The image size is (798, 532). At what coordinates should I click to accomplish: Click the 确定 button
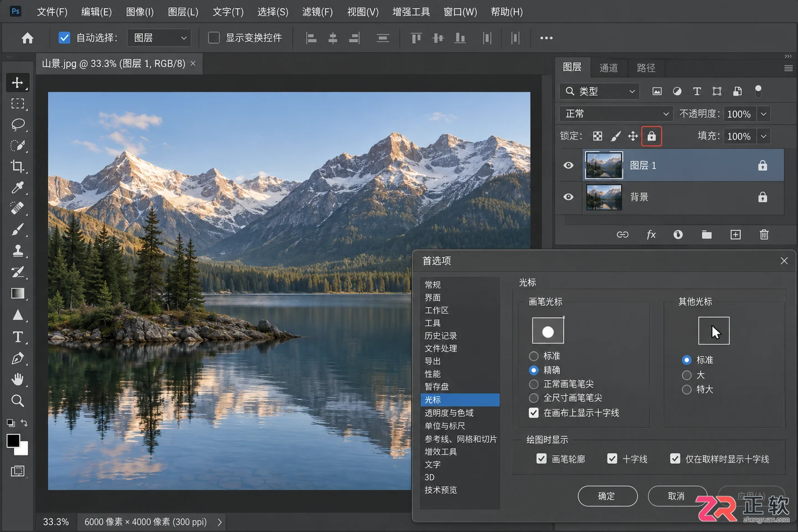[x=607, y=496]
